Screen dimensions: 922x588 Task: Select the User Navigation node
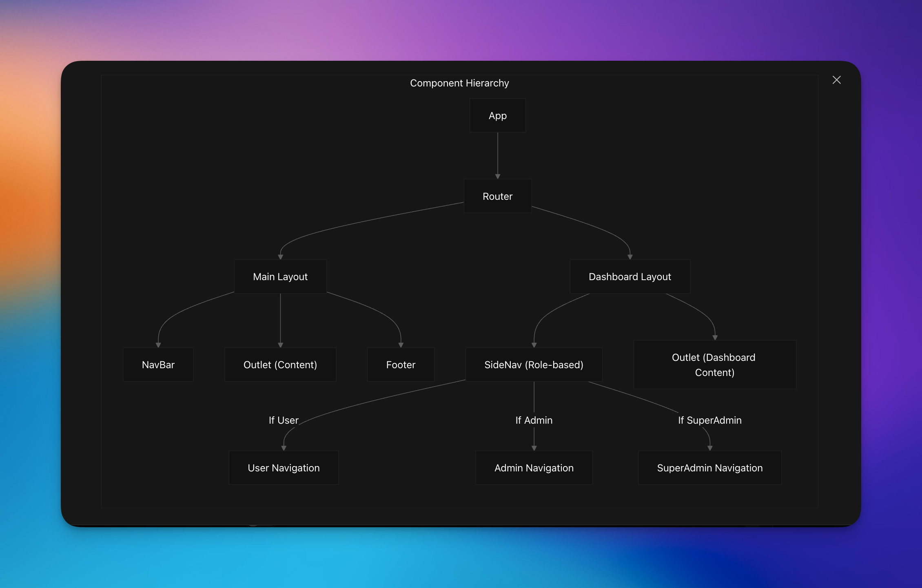tap(284, 468)
